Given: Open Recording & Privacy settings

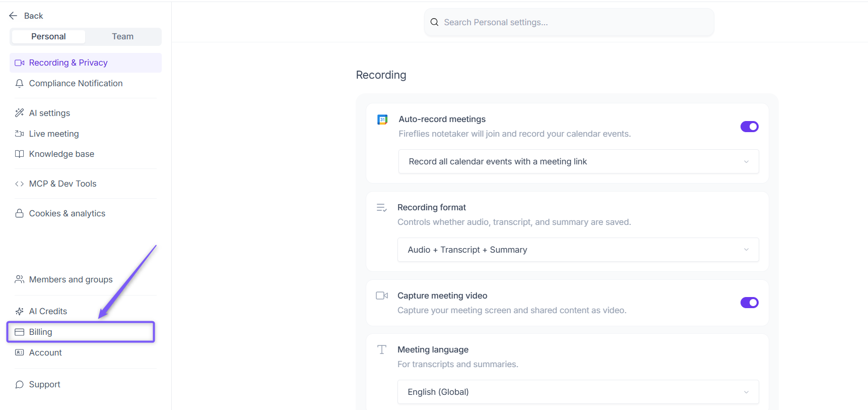Looking at the screenshot, I should [86, 63].
